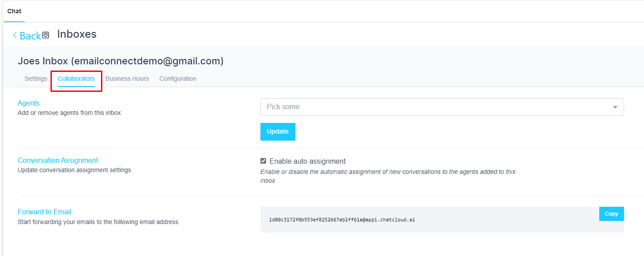The image size is (644, 256).
Task: Click the Joes Inbox heading
Action: tap(120, 61)
